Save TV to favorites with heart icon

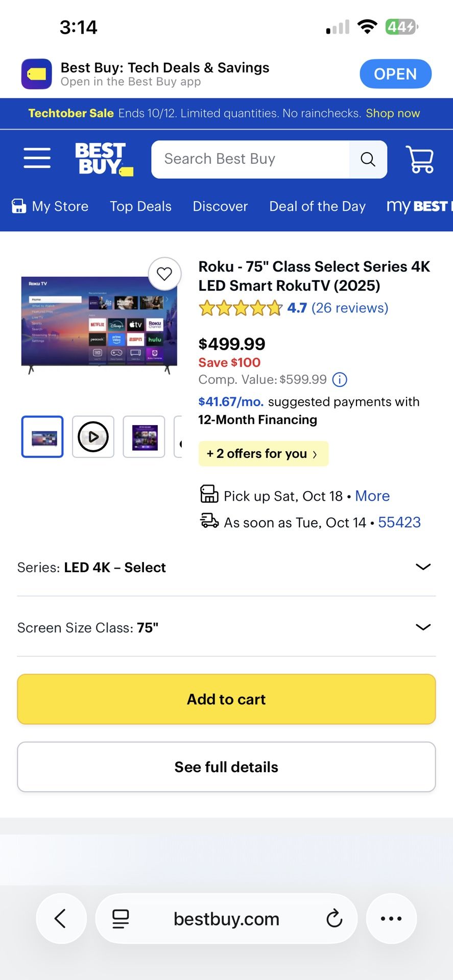click(x=164, y=274)
